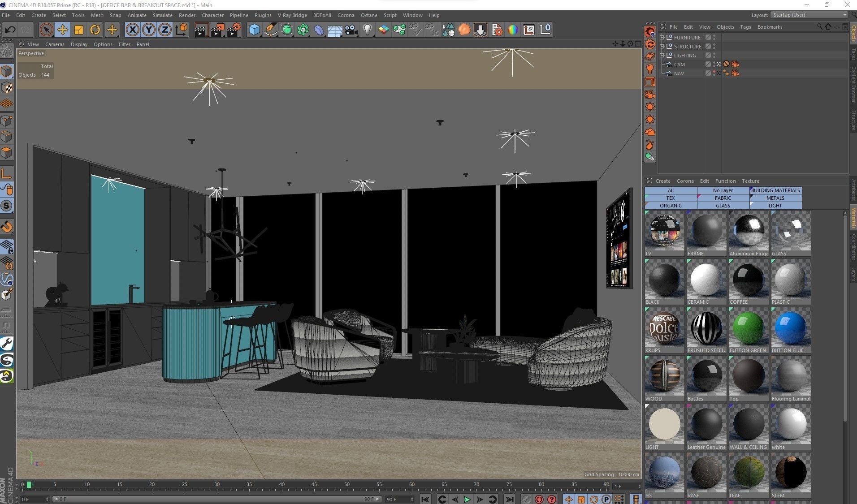Viewport: 857px width, 504px height.
Task: Enable Axis mode L icon
Action: coord(7,173)
